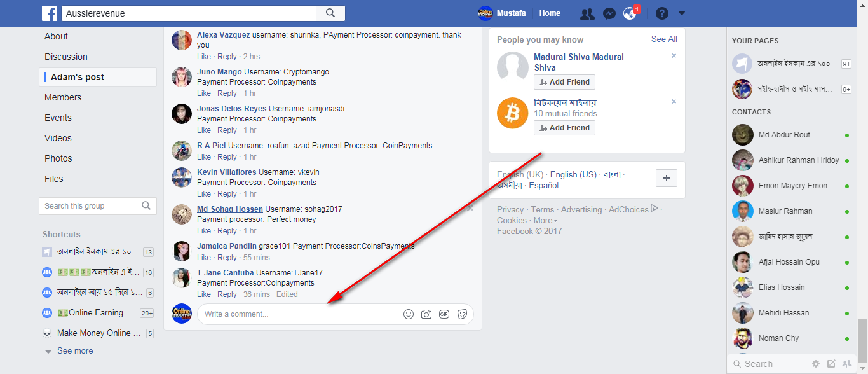868x374 pixels.
Task: Open the sticker picker icon
Action: [x=462, y=314]
